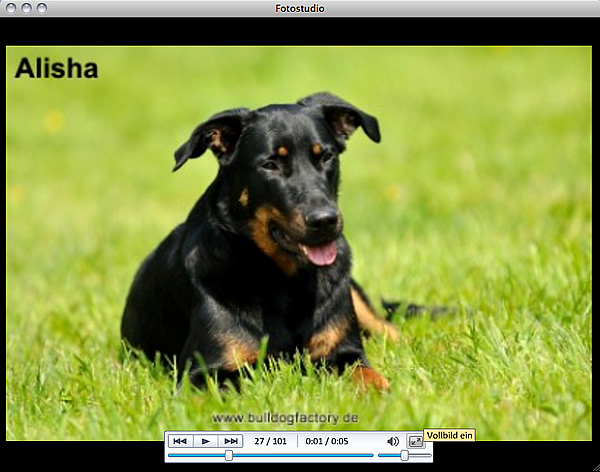Move the playback progress slider handle

point(229,456)
